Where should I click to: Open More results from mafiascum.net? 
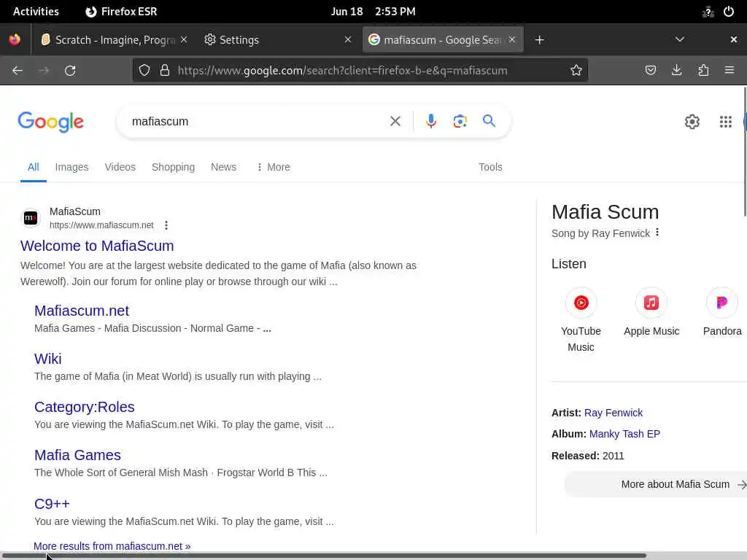[x=112, y=546]
